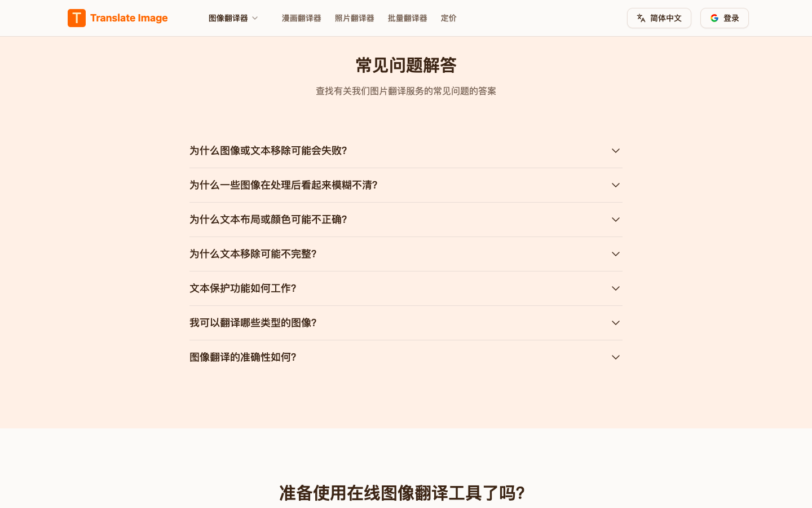Click chevron for 为什么一些图像在处理后看起来模糊不清 row
The height and width of the screenshot is (508, 812).
[x=616, y=185]
